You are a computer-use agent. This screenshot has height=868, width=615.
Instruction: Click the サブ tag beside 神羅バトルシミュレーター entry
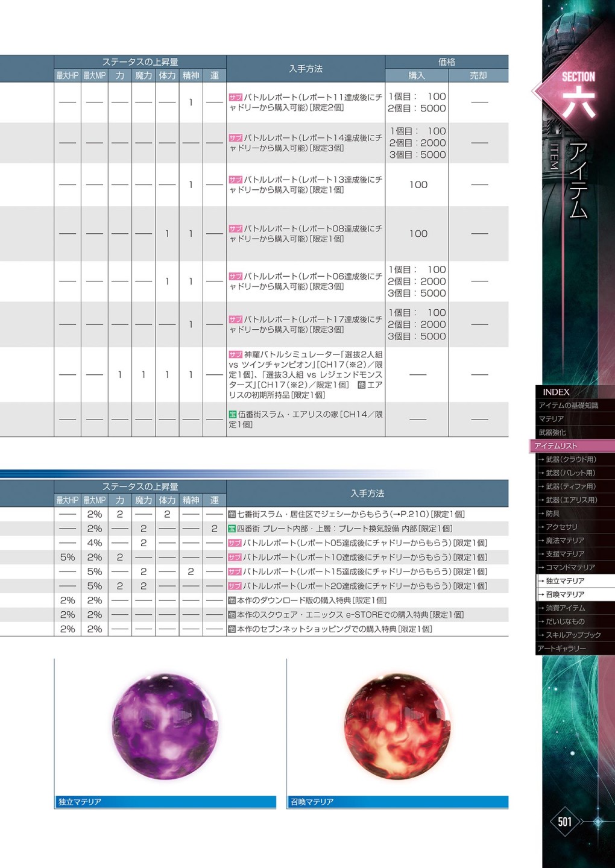[235, 355]
